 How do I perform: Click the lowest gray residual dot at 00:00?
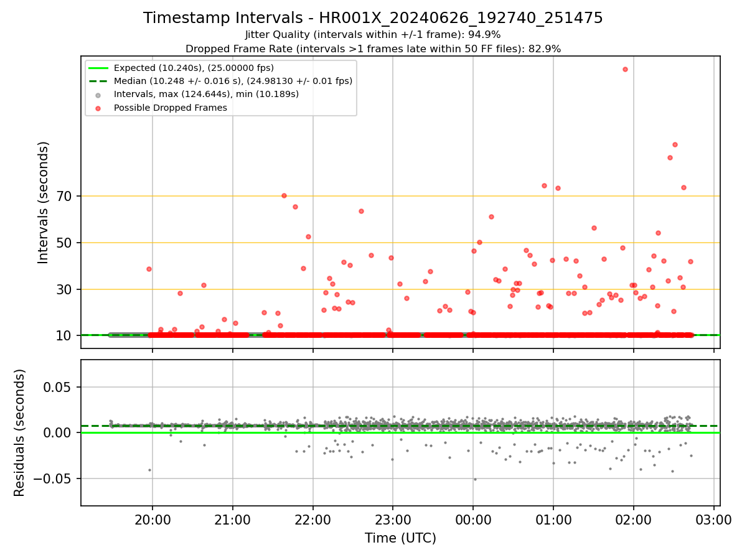[475, 479]
